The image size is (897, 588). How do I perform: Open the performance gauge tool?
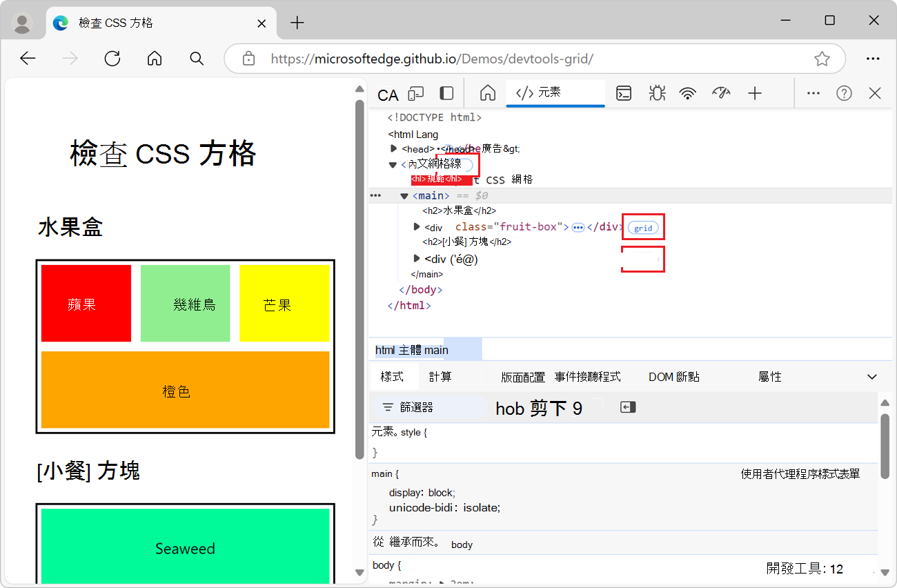pos(721,92)
